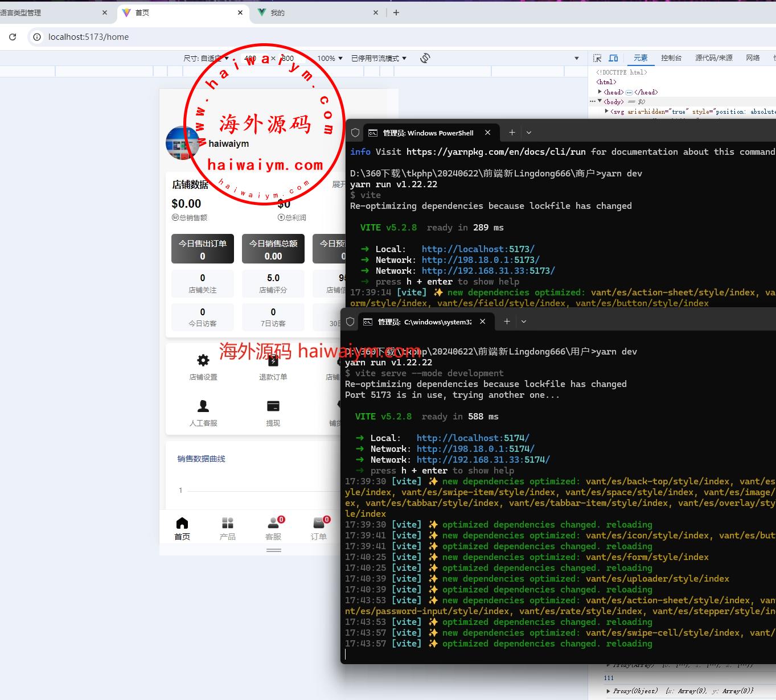Open the customer service tab with badge
This screenshot has width=776, height=700.
[x=273, y=523]
